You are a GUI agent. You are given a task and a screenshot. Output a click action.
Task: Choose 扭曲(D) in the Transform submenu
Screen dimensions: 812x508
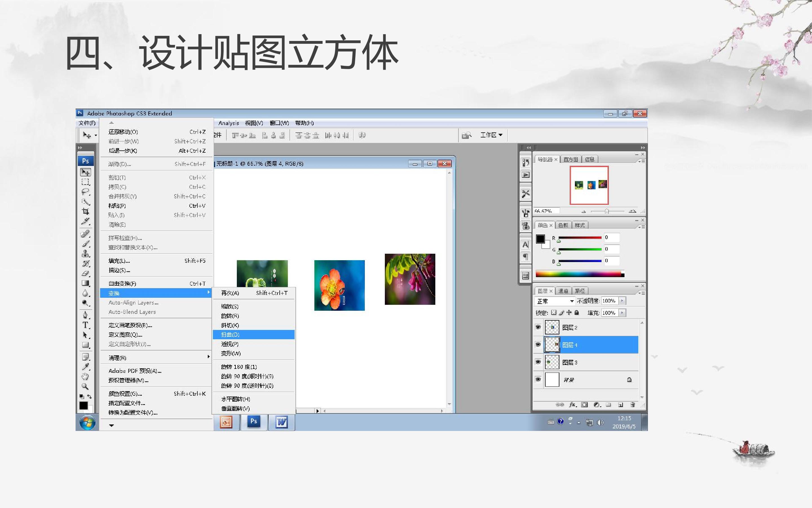[254, 334]
